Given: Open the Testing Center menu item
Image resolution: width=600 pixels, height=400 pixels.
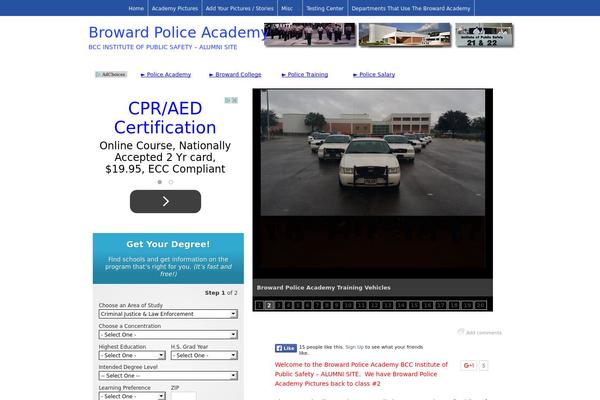Looking at the screenshot, I should pos(325,8).
